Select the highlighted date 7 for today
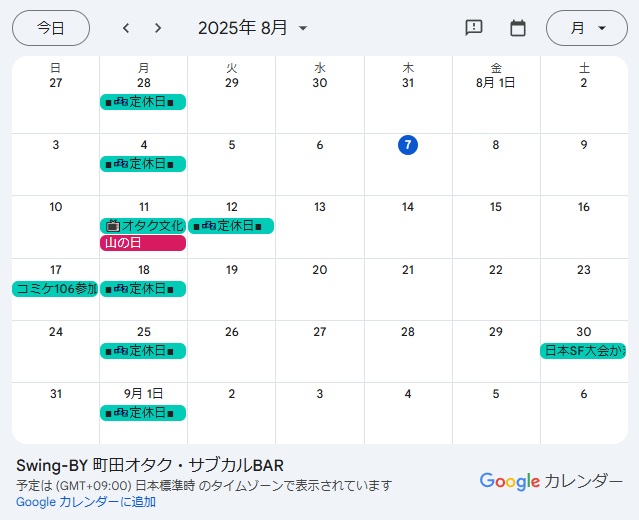639x520 pixels. pos(408,145)
